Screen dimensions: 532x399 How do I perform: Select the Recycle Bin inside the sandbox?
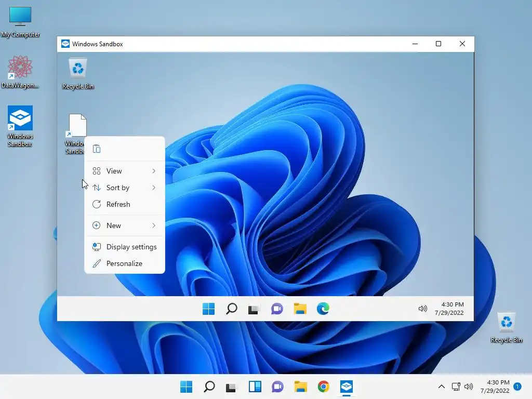coord(78,74)
